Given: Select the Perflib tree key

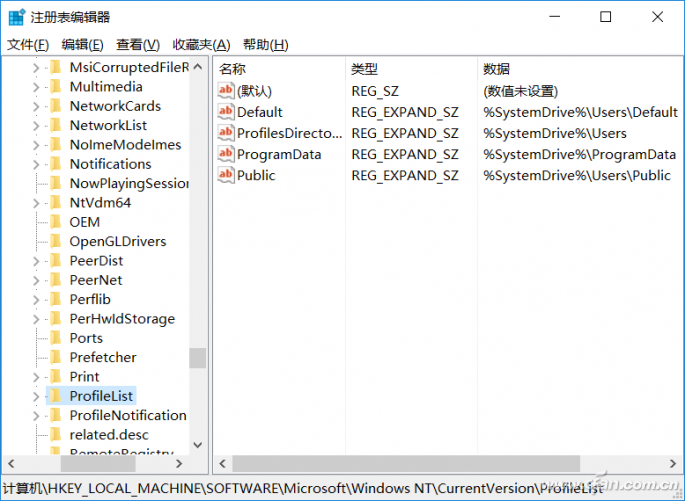Looking at the screenshot, I should (x=90, y=299).
